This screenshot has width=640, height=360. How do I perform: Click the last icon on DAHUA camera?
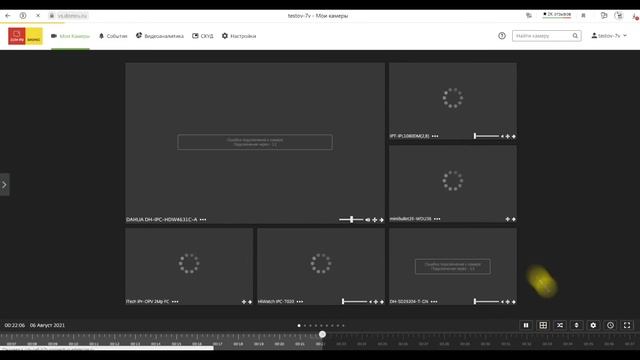coord(382,220)
